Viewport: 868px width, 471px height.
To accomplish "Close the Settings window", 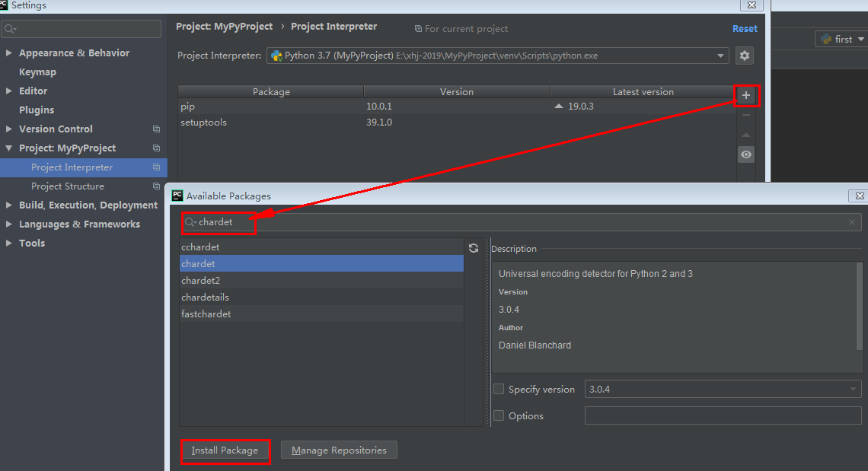I will (x=752, y=5).
